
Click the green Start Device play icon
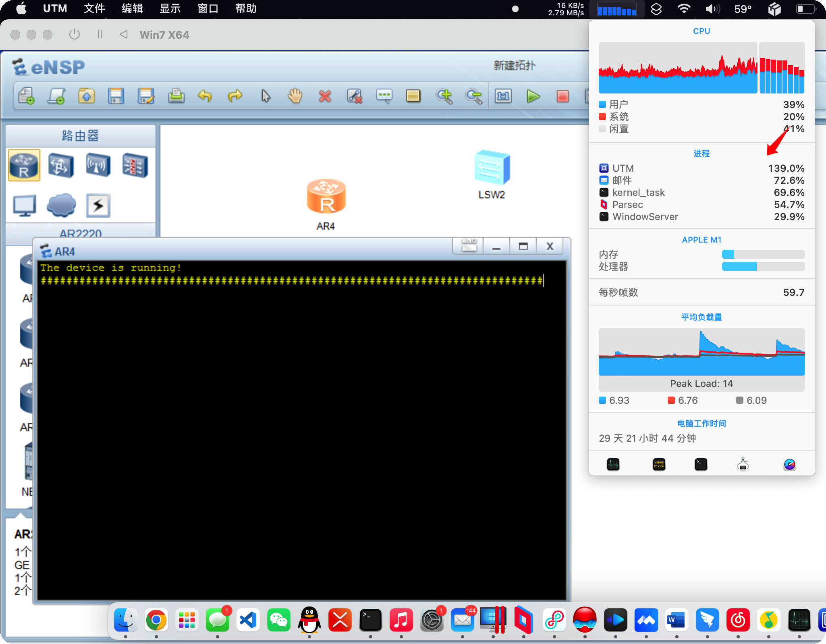coord(533,96)
